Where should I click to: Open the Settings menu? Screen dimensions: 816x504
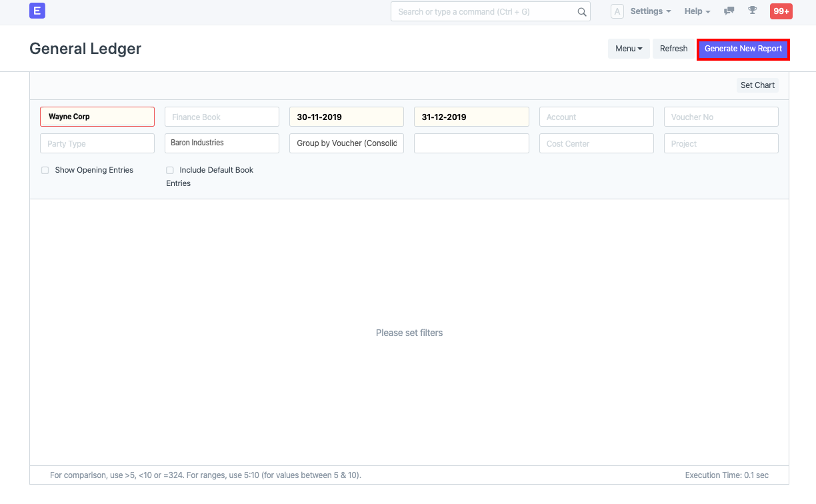click(649, 11)
